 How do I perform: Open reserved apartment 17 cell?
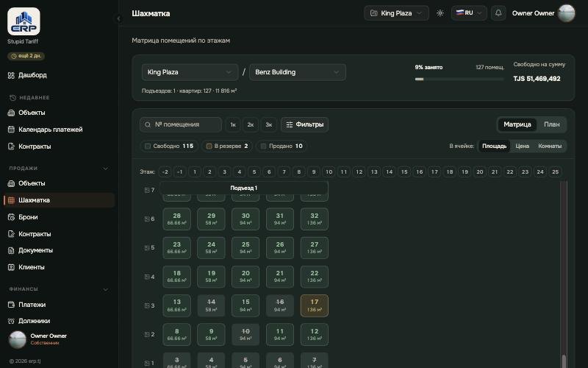coord(315,305)
